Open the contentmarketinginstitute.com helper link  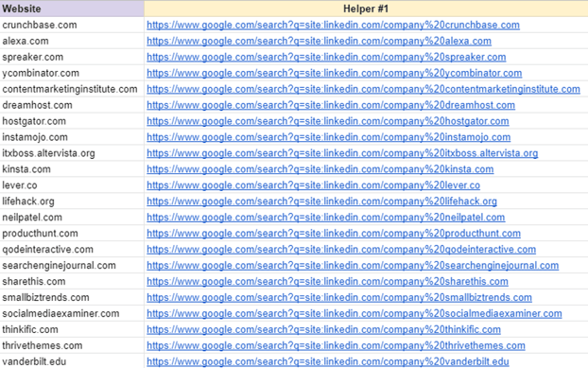click(363, 89)
